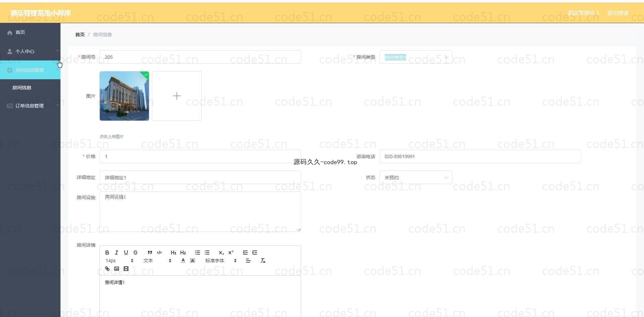Open the text background color picker

coord(192,261)
